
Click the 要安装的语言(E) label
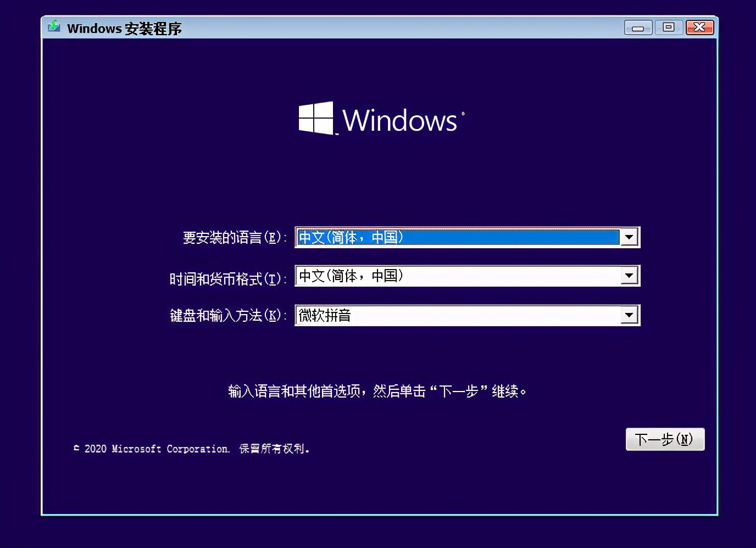(233, 238)
